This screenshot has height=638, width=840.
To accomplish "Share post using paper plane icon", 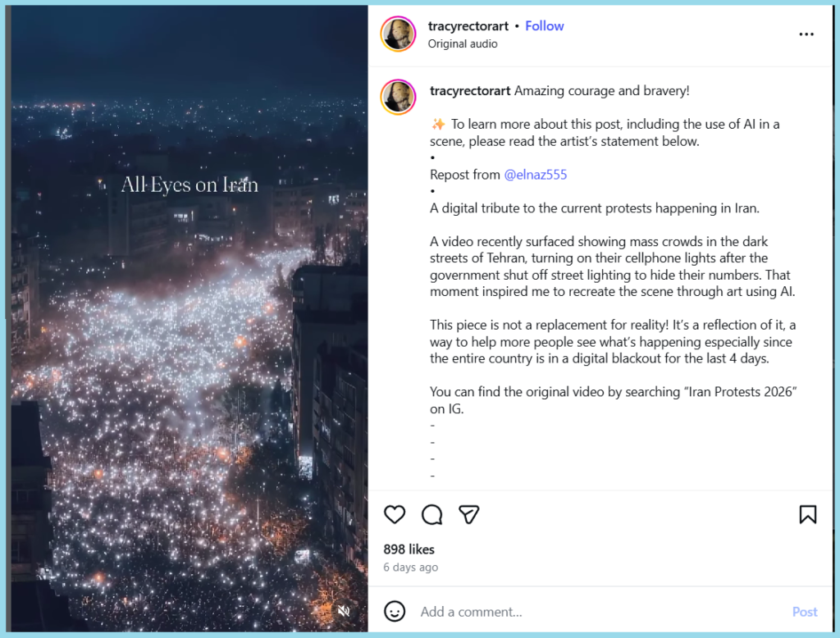I will tap(468, 515).
